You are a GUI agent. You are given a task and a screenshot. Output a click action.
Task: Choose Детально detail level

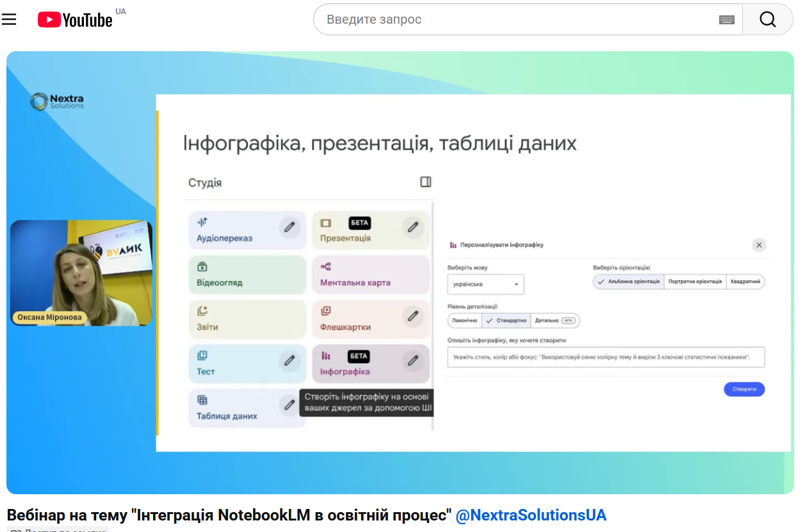555,320
